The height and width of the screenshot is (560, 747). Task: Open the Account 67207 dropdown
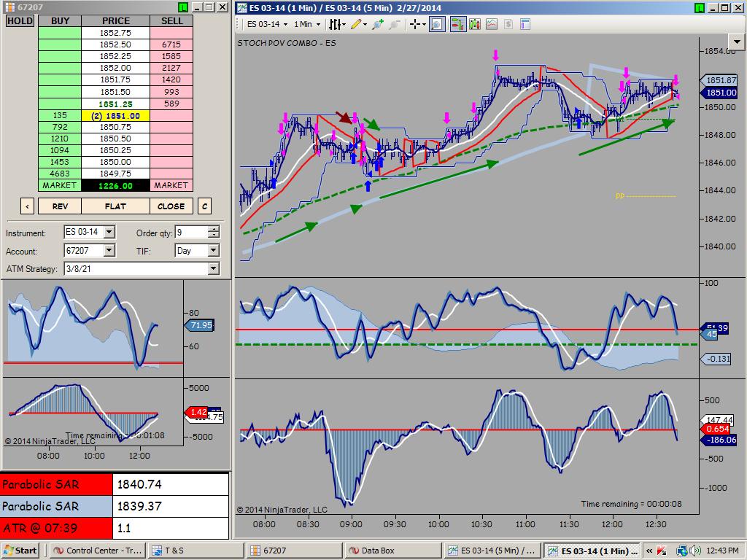(x=109, y=251)
